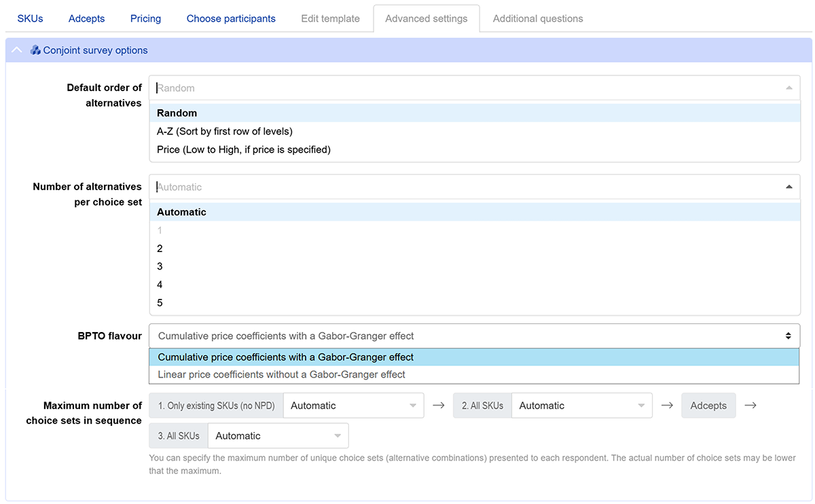Screen dimensions: 815x504
Task: Select 5 alternatives per choice set
Action: point(475,303)
